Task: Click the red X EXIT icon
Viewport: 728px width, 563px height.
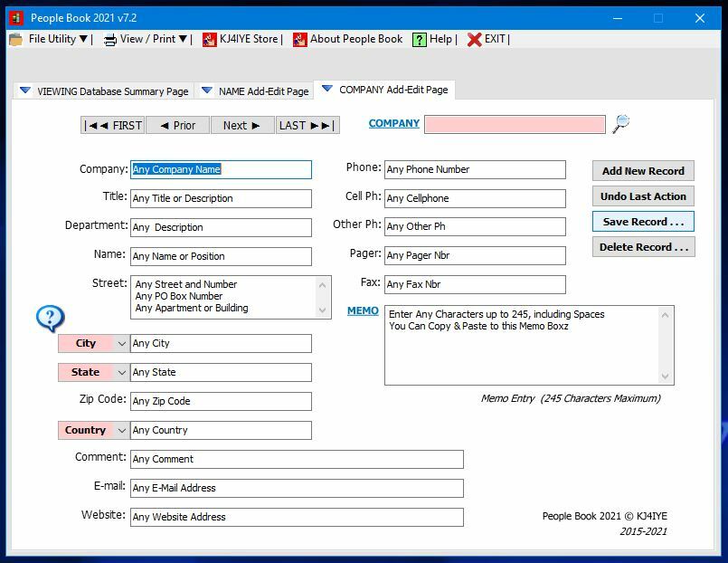Action: 474,40
